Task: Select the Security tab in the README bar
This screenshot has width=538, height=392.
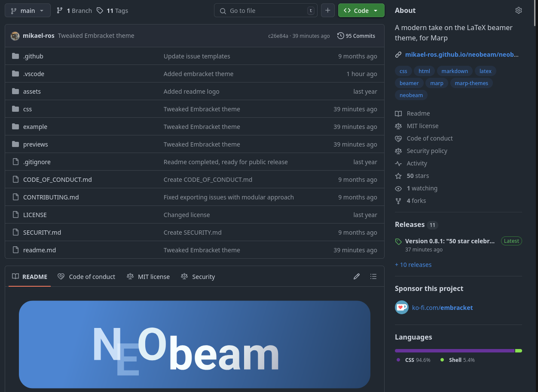Action: click(198, 276)
